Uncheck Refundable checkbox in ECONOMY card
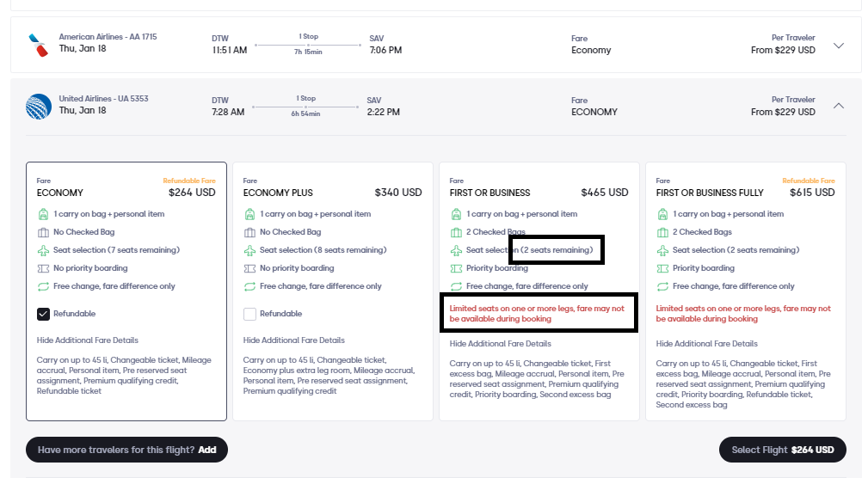This screenshot has height=478, width=868. click(43, 314)
